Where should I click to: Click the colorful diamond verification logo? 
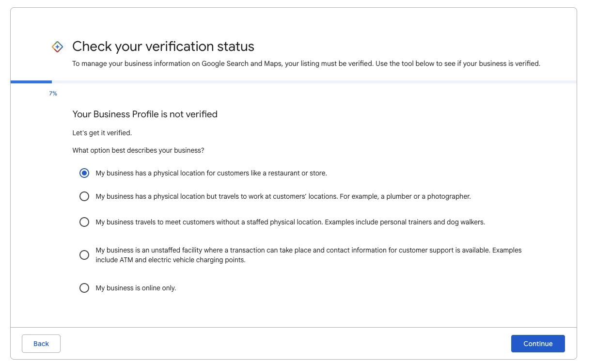pyautogui.click(x=57, y=47)
